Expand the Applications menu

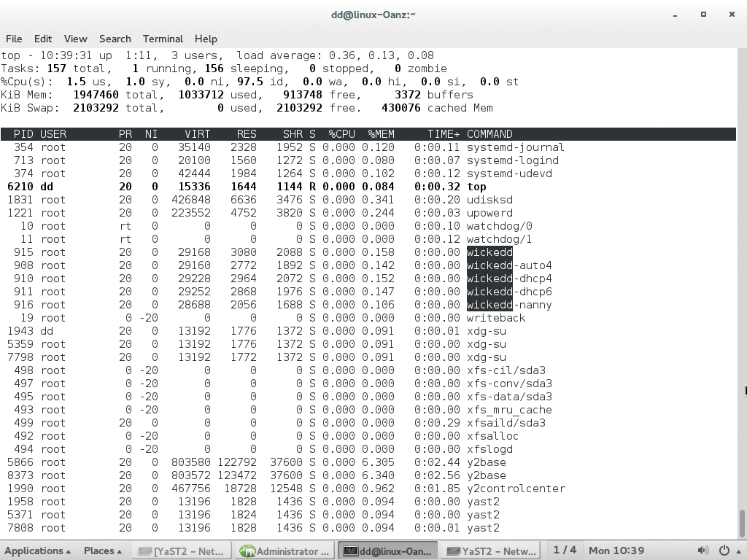coord(38,551)
